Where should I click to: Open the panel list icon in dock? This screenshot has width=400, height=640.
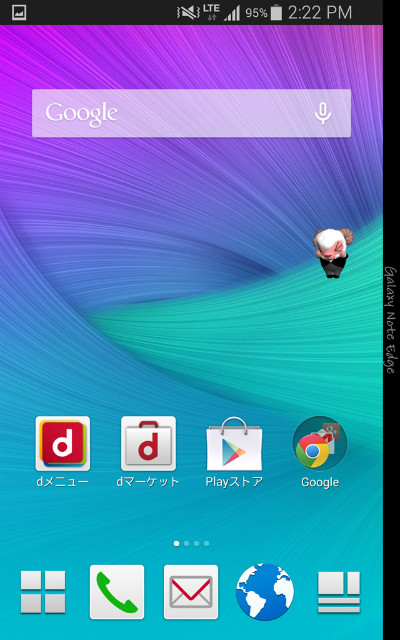pyautogui.click(x=339, y=592)
